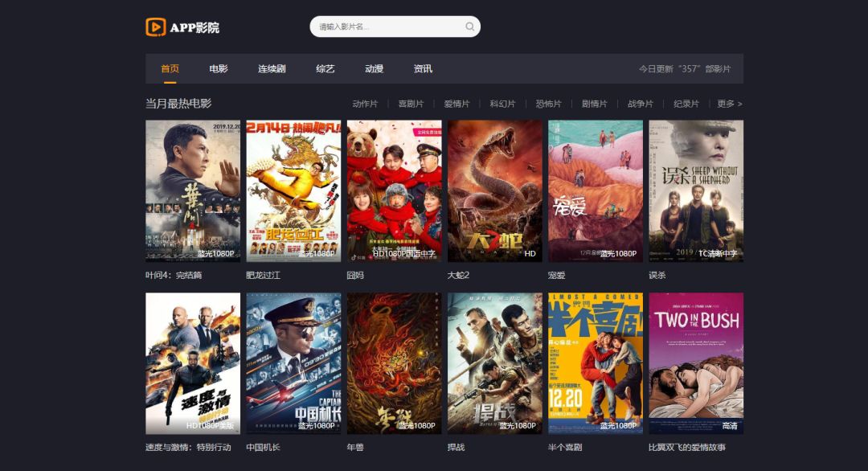Open the 半个喜剧 poster thumbnail
868x471 pixels.
(596, 363)
